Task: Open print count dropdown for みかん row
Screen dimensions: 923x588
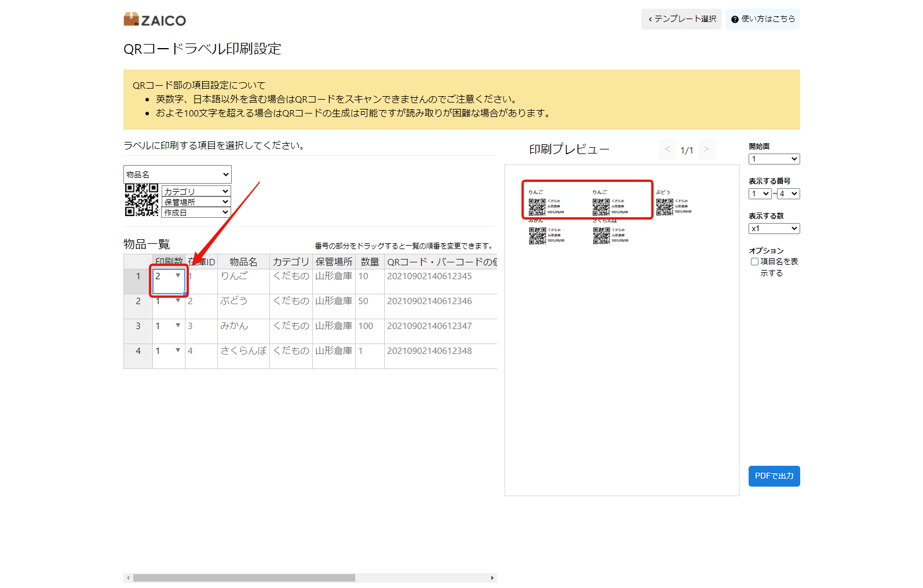Action: coord(178,326)
